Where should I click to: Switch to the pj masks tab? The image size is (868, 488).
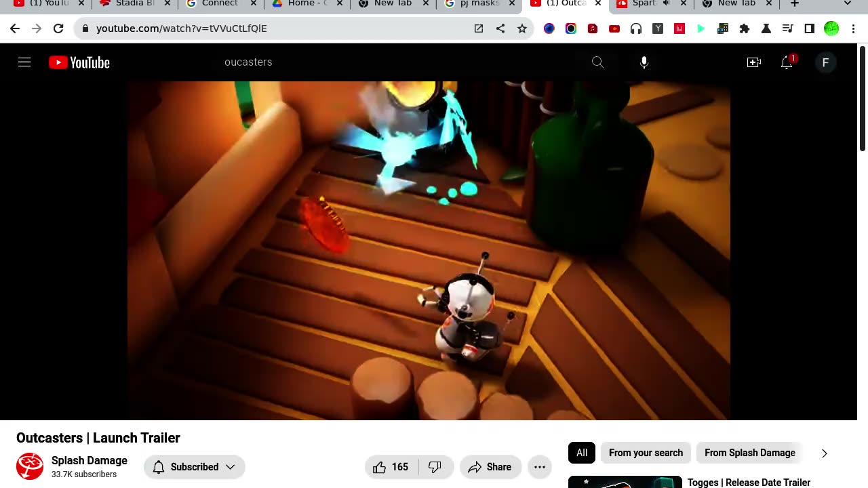click(479, 3)
